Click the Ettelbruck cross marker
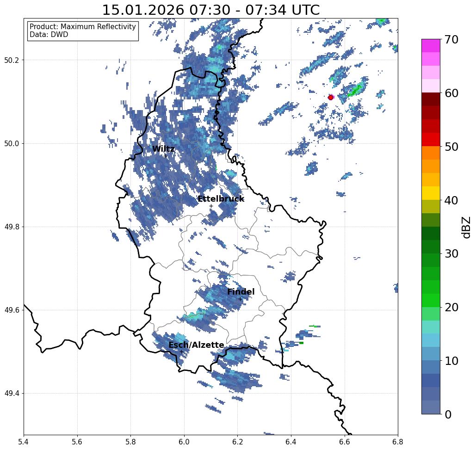476x450 pixels. click(x=211, y=206)
